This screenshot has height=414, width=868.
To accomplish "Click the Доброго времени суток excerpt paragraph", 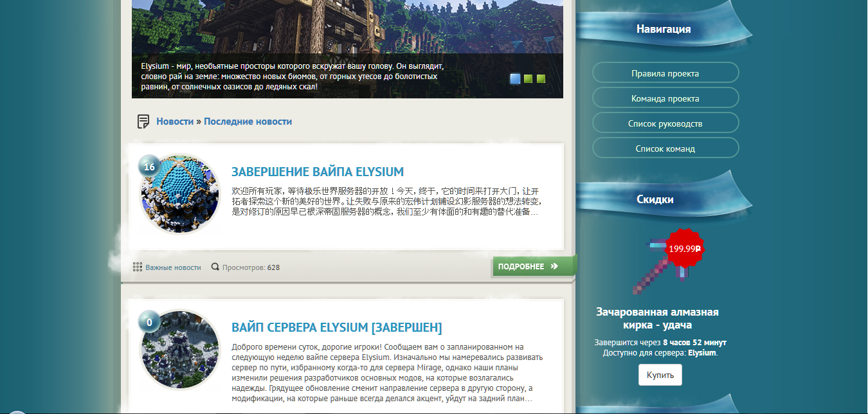I will coord(388,373).
